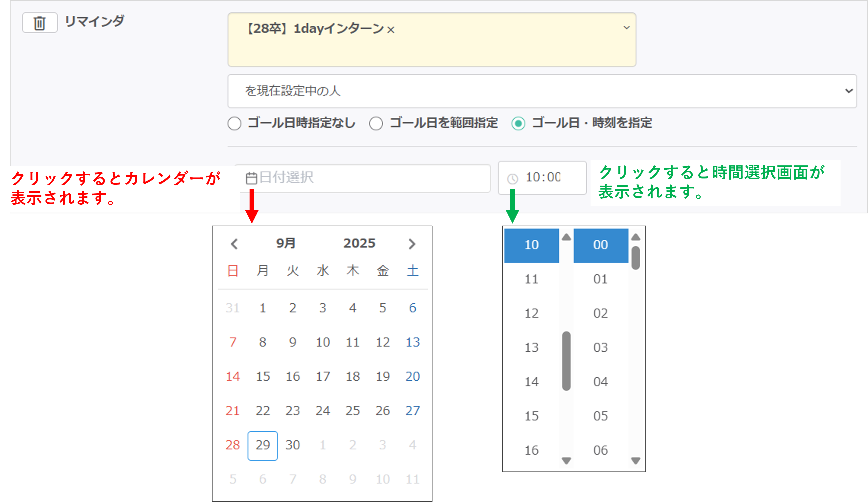Remove the 【28卒】1dayインターン tag with ×
The image size is (868, 502).
point(391,30)
